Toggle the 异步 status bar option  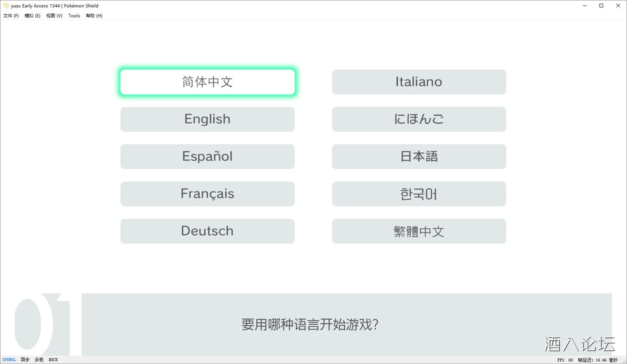tap(25, 360)
